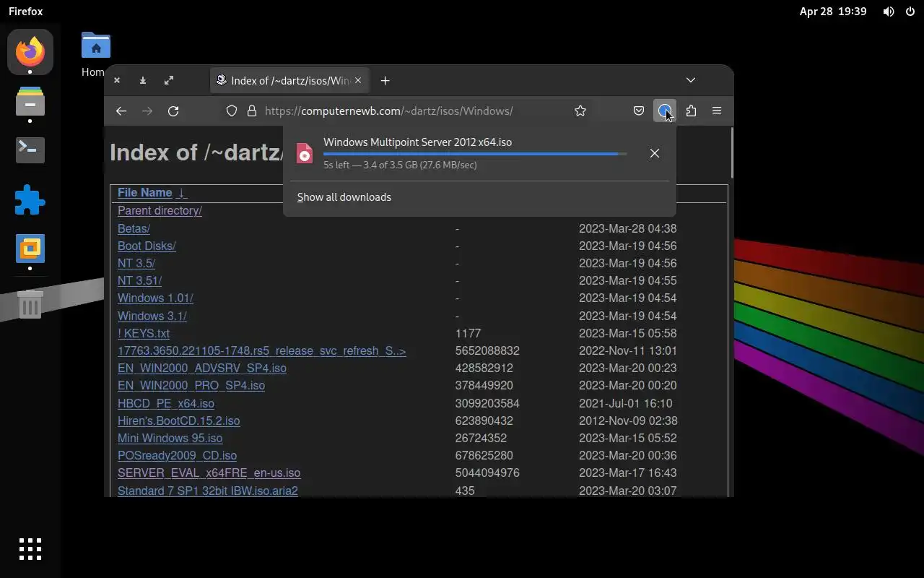Select the Index of isos tab
The width and height of the screenshot is (924, 578).
coord(290,80)
